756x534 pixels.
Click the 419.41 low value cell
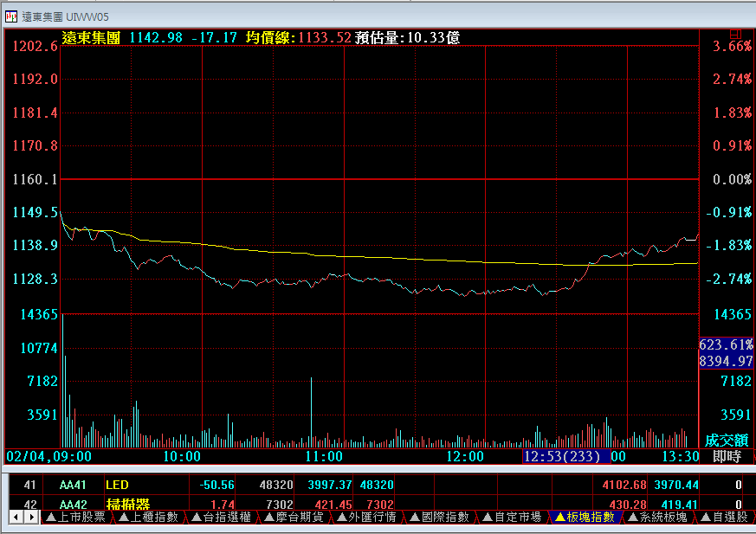click(679, 505)
